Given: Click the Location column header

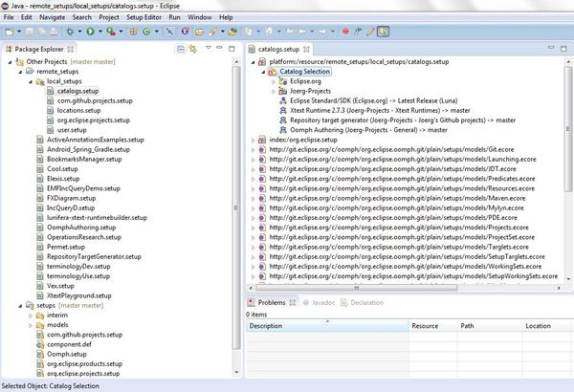Looking at the screenshot, I should [x=546, y=326].
